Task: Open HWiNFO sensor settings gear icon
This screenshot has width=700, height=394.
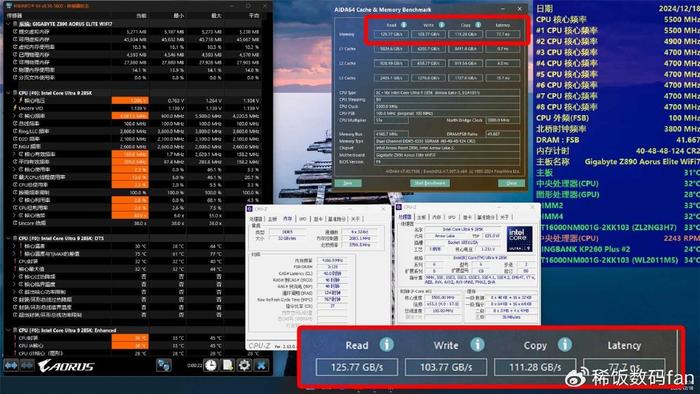Action: [244, 365]
